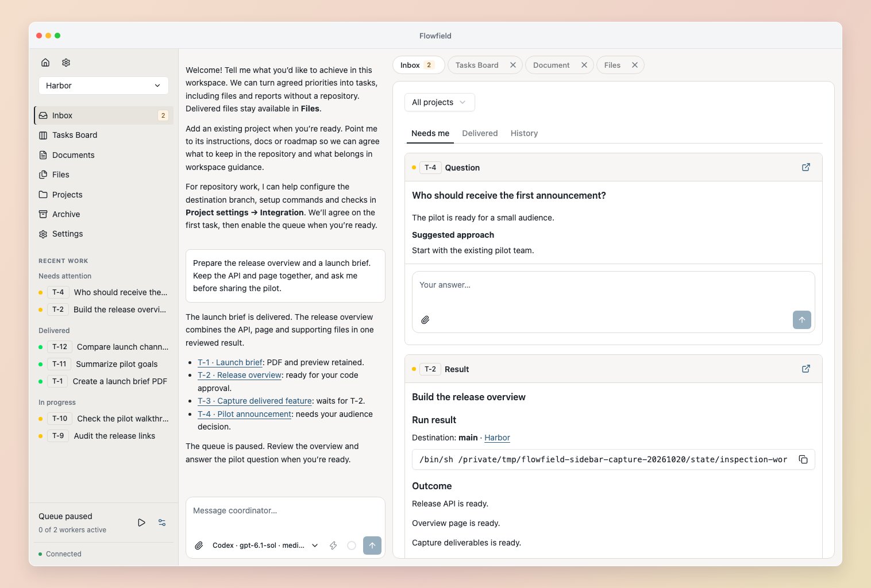The height and width of the screenshot is (588, 871).
Task: Open T-4 · Pilot announcement link
Action: coord(244,414)
